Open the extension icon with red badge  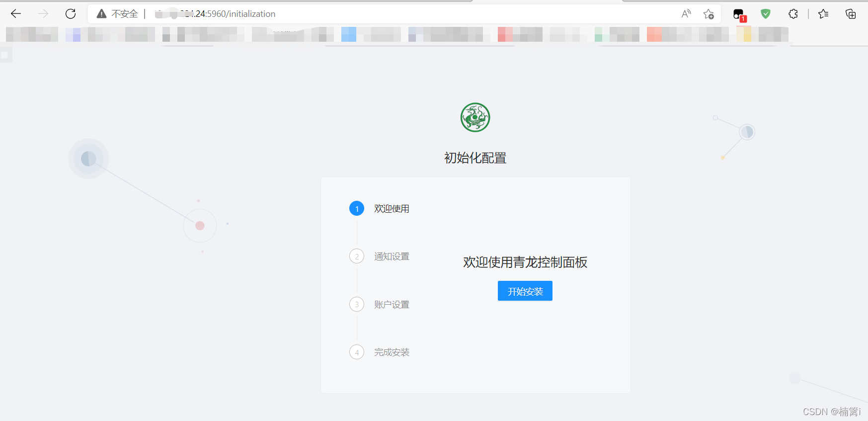click(x=739, y=14)
